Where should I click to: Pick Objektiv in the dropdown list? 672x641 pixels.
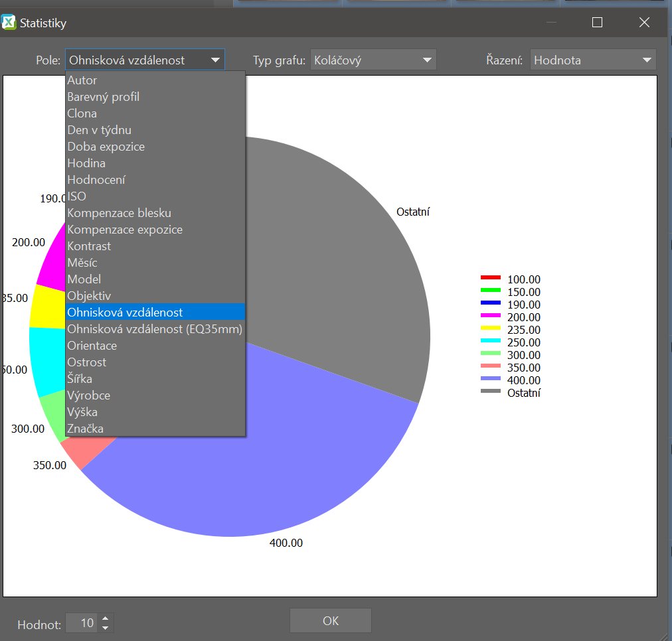(x=155, y=296)
